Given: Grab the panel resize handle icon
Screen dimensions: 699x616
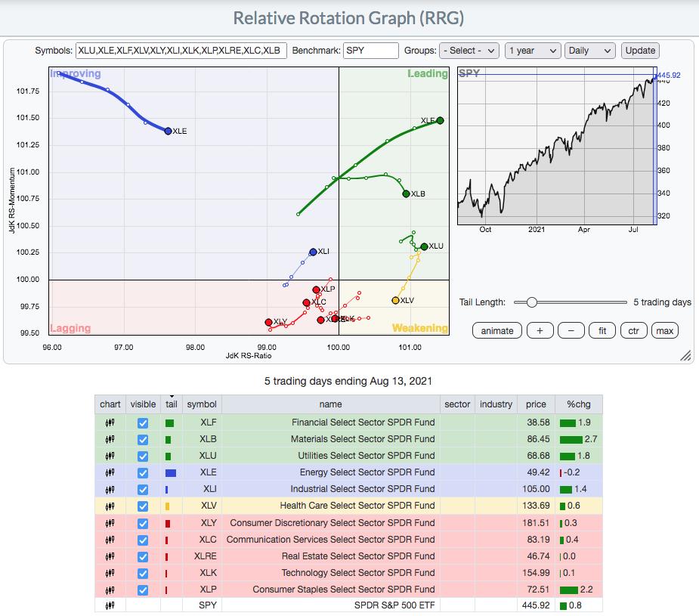Looking at the screenshot, I should tap(685, 355).
